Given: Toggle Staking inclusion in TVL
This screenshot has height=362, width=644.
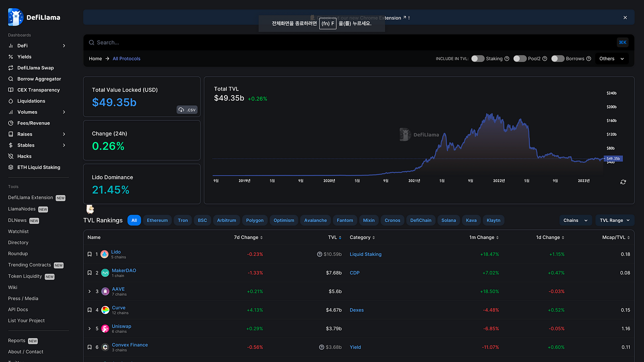Looking at the screenshot, I should click(478, 59).
